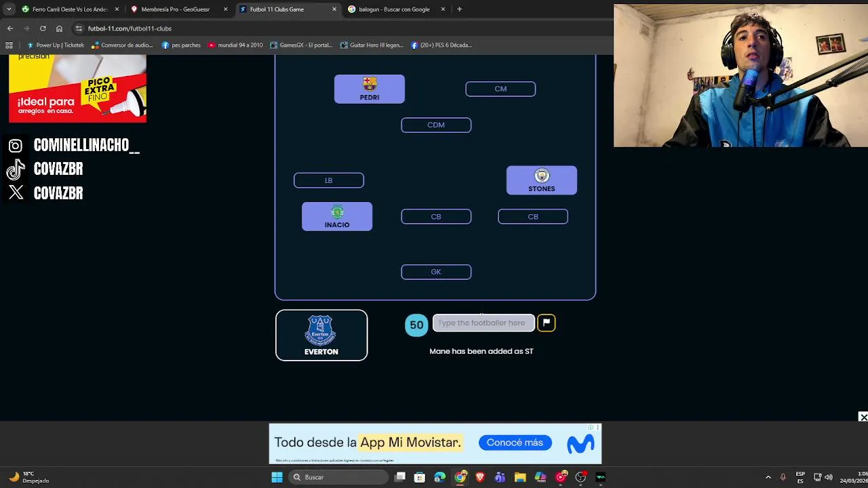Open mundial 94 a 2010 bookmark
This screenshot has height=488, width=868.
235,45
